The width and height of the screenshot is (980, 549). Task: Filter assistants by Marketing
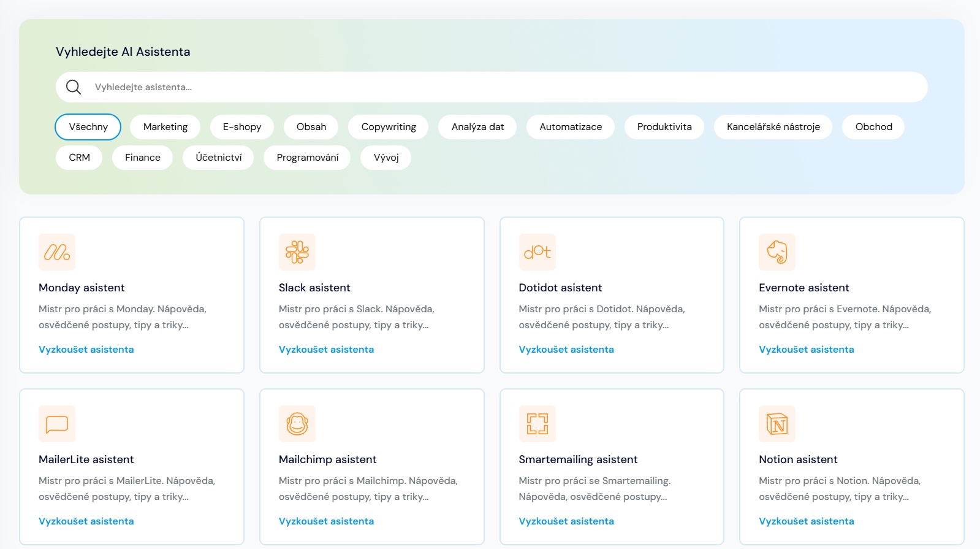pyautogui.click(x=165, y=127)
